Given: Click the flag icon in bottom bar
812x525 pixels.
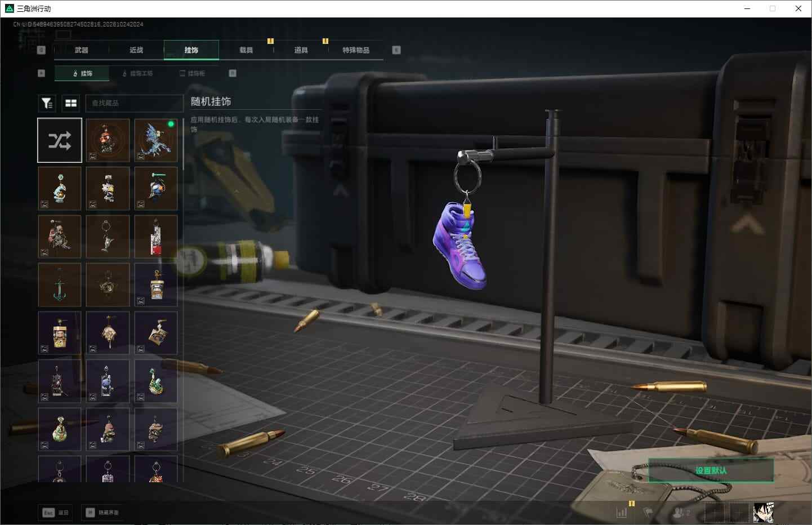Looking at the screenshot, I should point(648,513).
